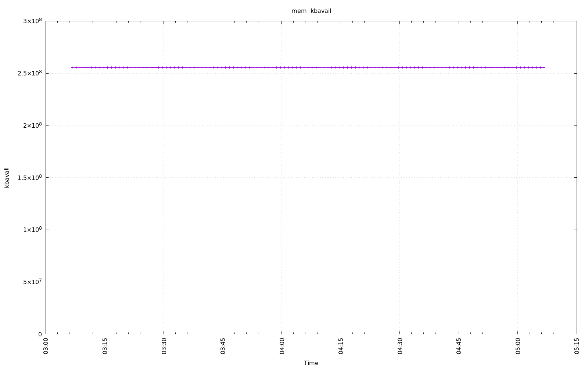Select the 05:15 time tick label
588x368 pixels.
[x=577, y=346]
